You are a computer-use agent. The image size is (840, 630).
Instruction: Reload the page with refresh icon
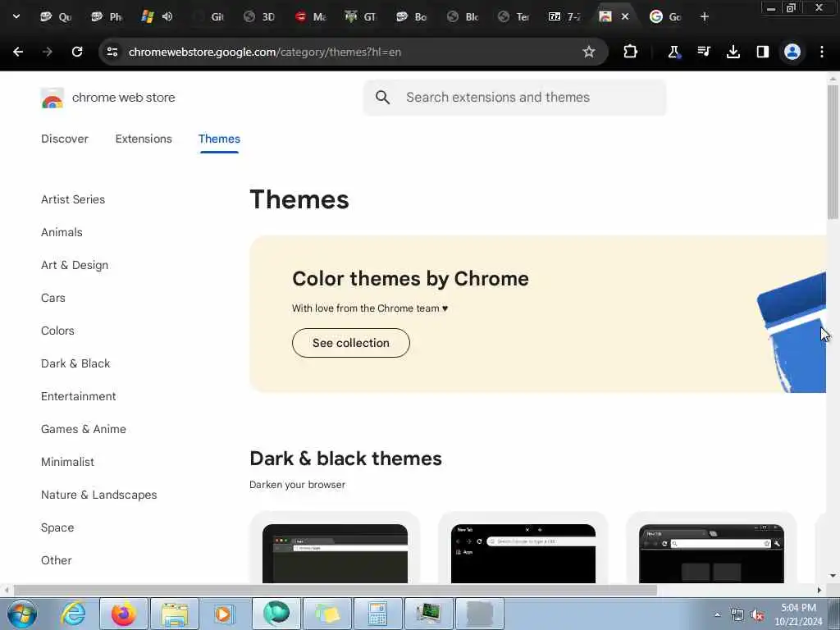tap(77, 52)
